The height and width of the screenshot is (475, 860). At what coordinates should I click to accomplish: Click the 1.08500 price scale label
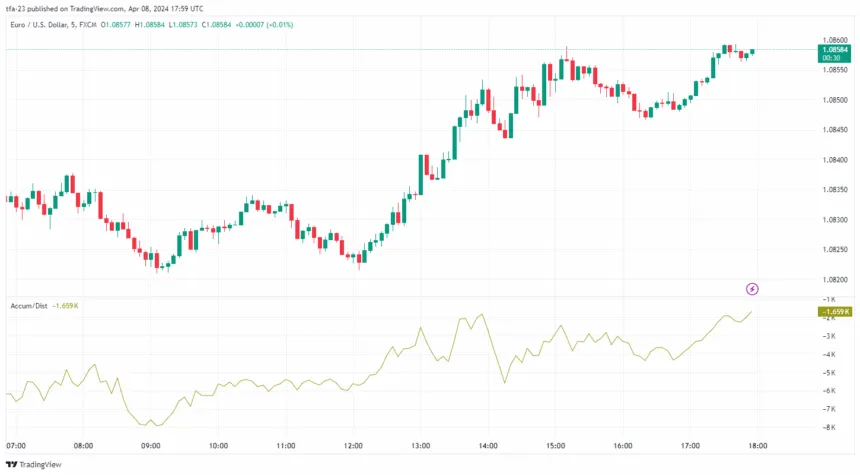[x=835, y=100]
